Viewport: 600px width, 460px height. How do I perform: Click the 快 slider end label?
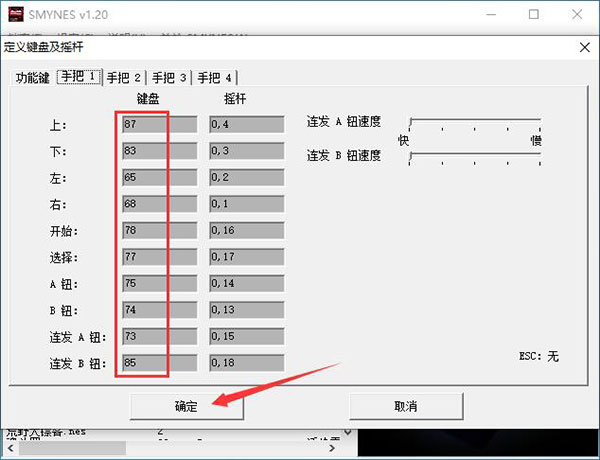click(403, 140)
